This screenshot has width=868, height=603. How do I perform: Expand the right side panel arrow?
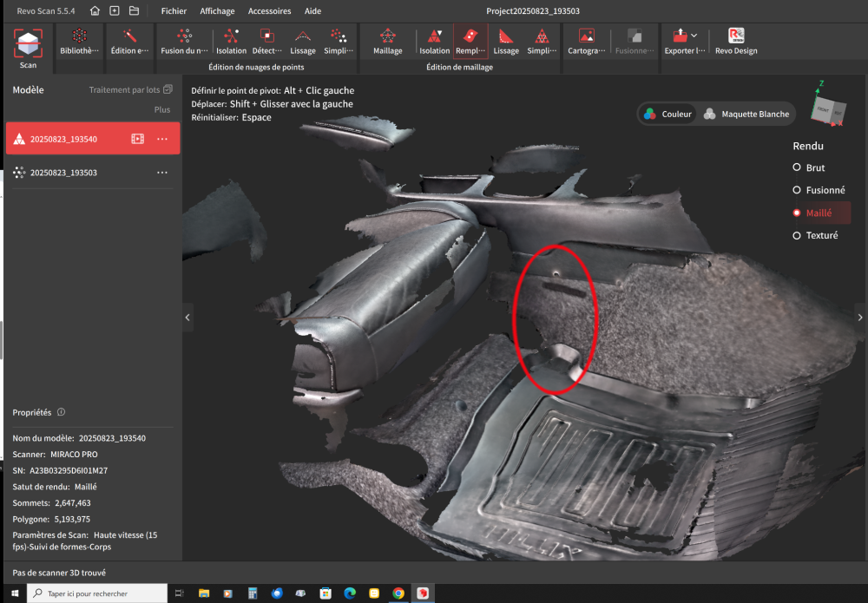pyautogui.click(x=859, y=318)
